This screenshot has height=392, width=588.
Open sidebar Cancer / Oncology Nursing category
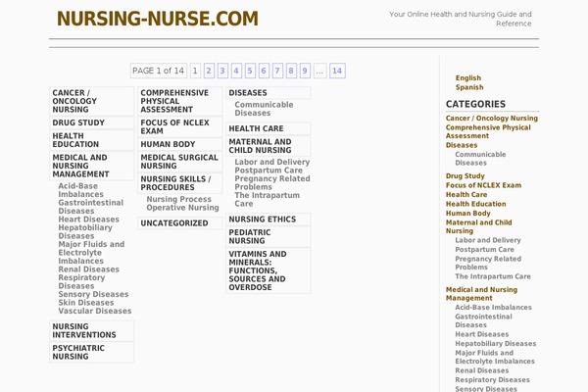492,119
